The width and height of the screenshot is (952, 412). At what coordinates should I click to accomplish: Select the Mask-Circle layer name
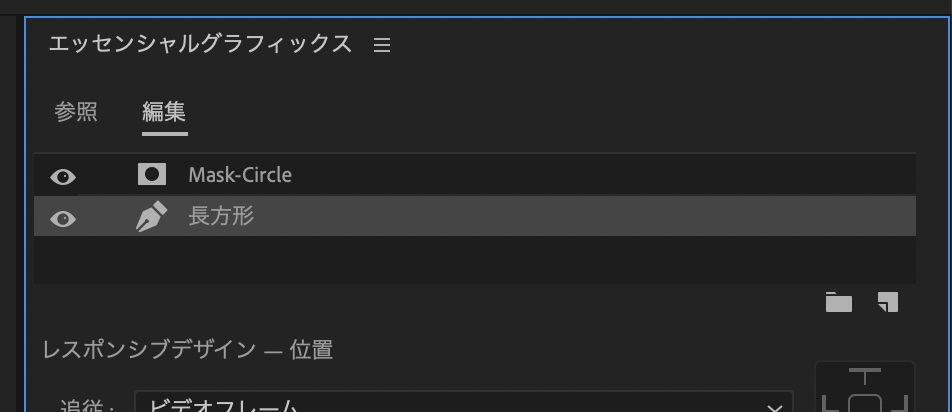coord(240,175)
